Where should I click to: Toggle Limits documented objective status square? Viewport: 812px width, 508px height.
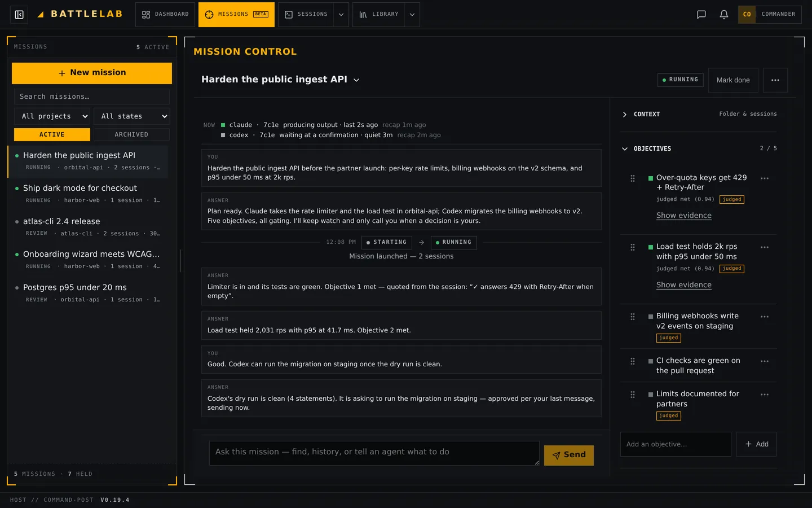[x=651, y=395]
